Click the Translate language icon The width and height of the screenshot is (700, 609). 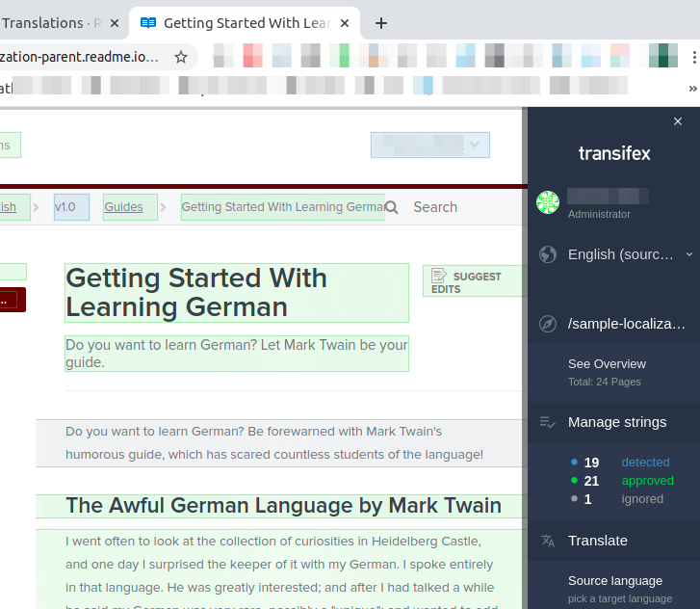[548, 541]
